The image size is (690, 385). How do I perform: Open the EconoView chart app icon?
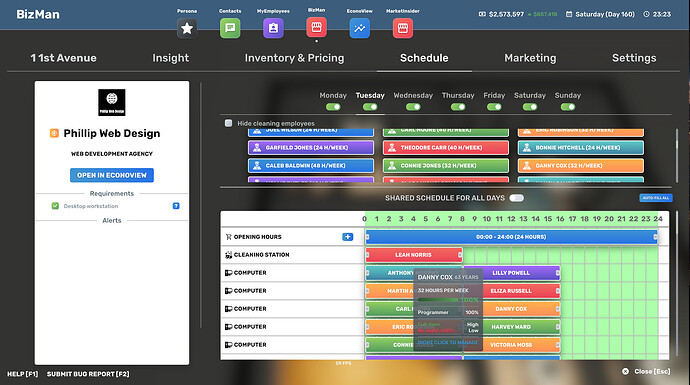click(x=360, y=28)
